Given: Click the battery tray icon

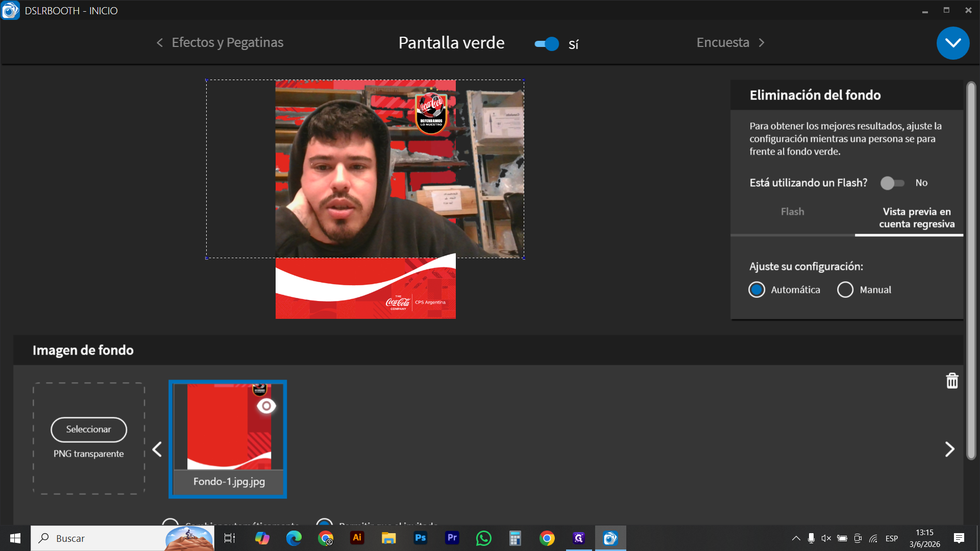Looking at the screenshot, I should click(842, 538).
